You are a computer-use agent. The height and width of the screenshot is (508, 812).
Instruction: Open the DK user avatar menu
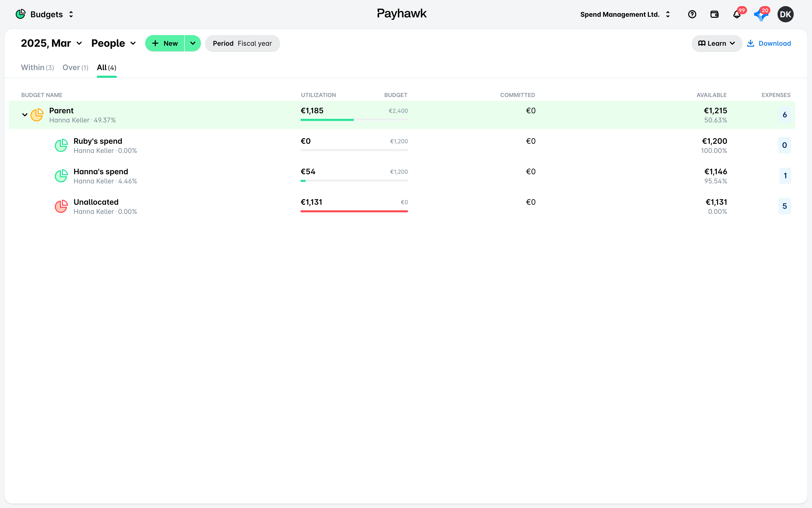tap(785, 14)
